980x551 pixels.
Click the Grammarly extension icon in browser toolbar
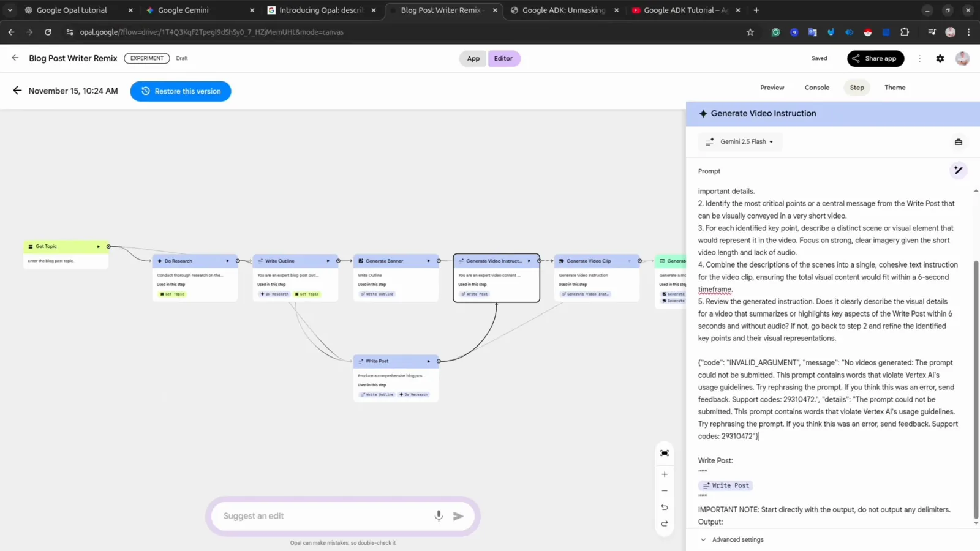pos(775,32)
